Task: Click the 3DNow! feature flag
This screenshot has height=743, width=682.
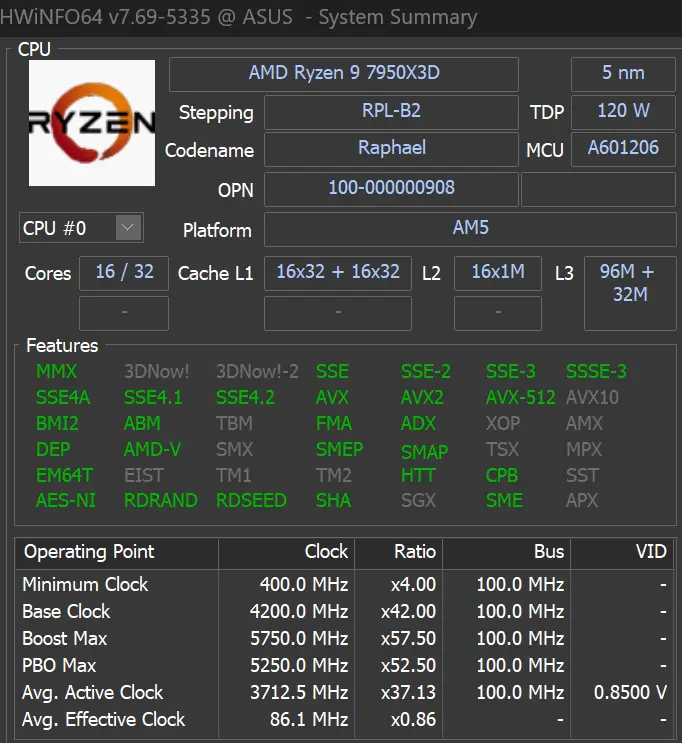Action: pos(156,372)
